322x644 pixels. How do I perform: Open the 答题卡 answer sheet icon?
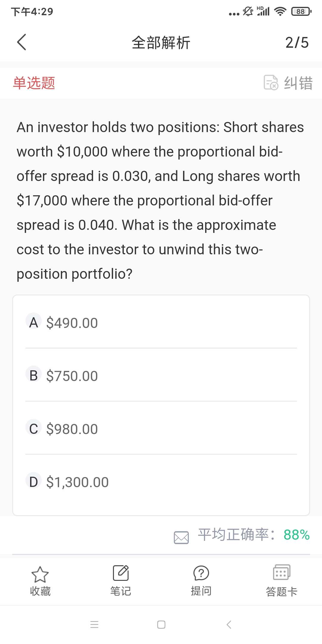[x=282, y=572]
